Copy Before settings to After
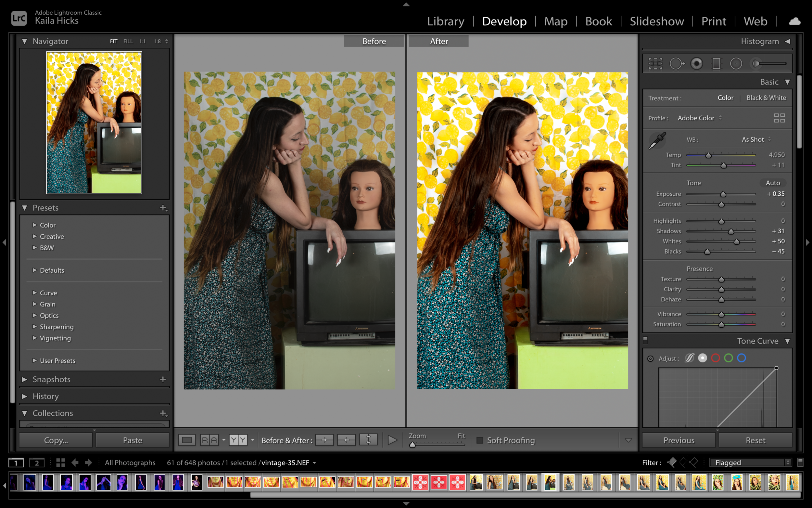 (324, 440)
